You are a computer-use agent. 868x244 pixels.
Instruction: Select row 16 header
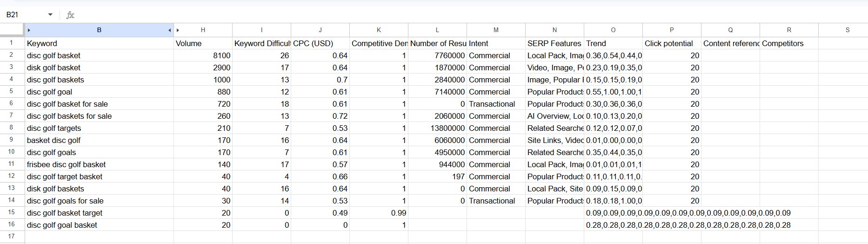(12, 224)
